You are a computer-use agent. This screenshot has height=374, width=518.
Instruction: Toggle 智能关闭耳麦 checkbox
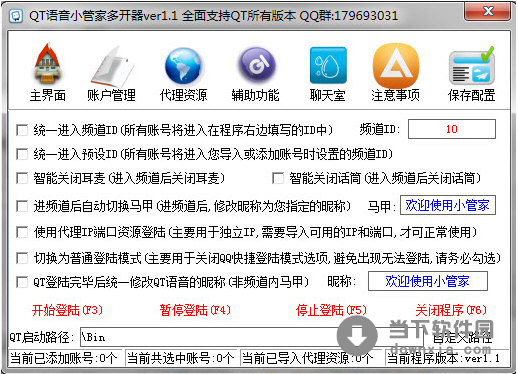(x=22, y=178)
